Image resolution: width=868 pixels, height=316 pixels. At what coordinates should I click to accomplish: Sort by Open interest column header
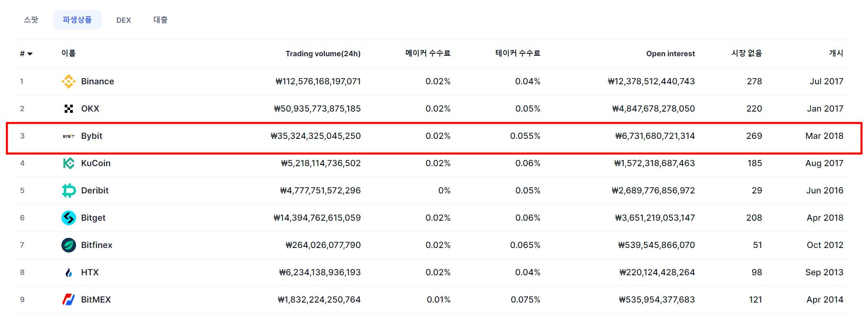(x=671, y=54)
